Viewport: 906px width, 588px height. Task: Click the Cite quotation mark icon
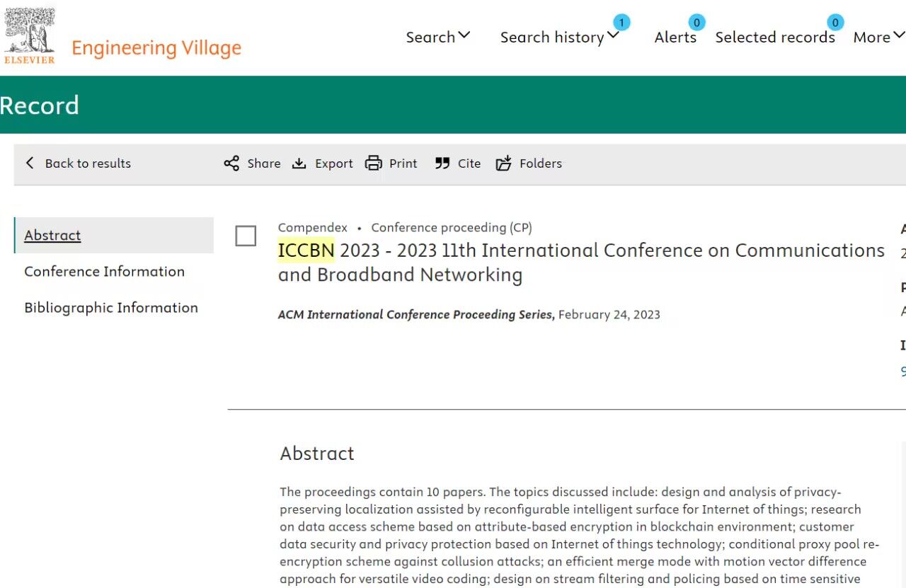coord(442,163)
